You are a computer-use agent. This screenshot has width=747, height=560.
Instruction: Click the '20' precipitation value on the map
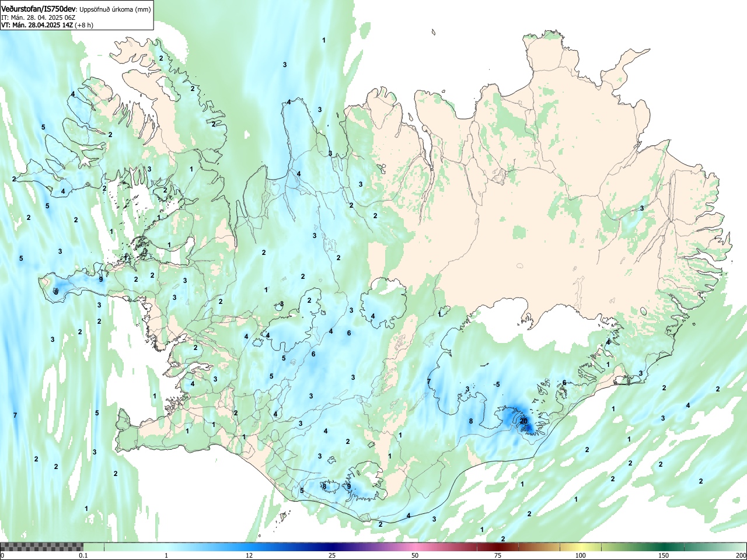[x=523, y=421]
